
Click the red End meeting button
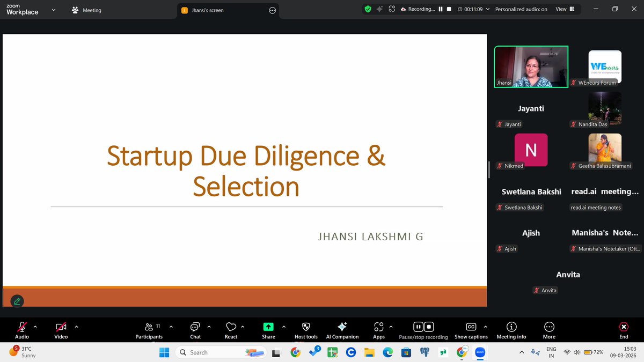[624, 330]
